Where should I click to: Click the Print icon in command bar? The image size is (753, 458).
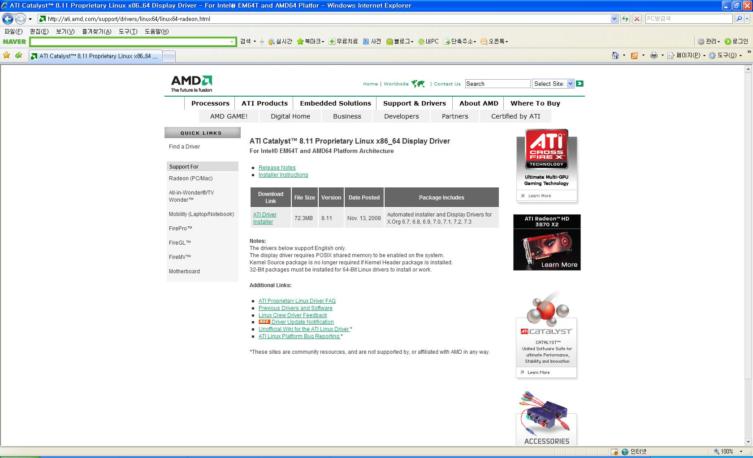point(653,56)
